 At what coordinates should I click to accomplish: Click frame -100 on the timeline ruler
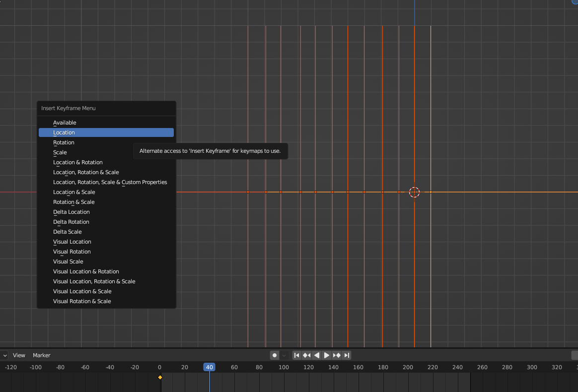pyautogui.click(x=36, y=367)
